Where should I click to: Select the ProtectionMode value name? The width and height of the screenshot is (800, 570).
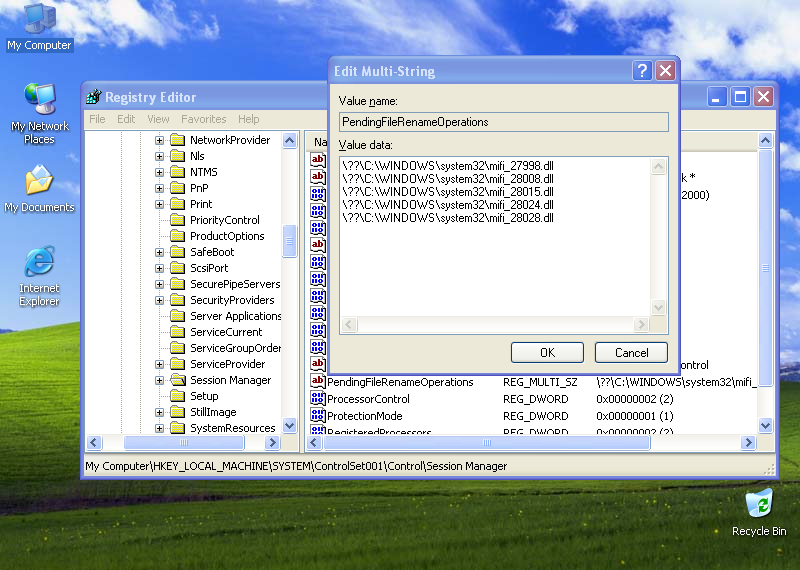point(364,416)
